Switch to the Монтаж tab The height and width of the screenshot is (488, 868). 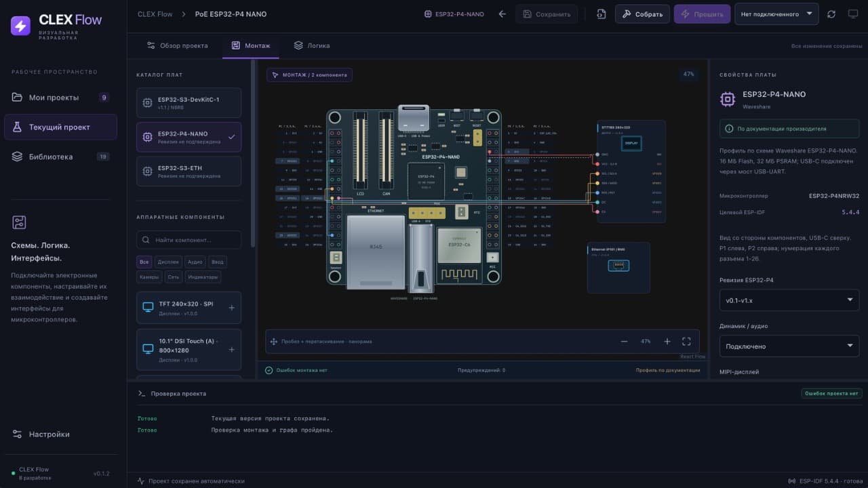(251, 45)
